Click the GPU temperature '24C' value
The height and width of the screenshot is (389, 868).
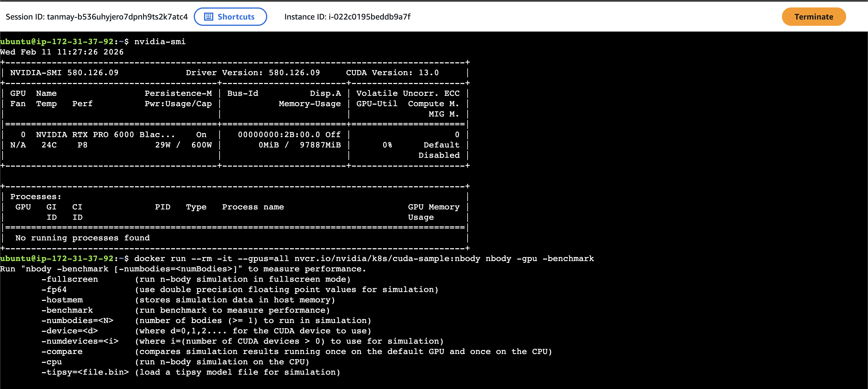(49, 145)
